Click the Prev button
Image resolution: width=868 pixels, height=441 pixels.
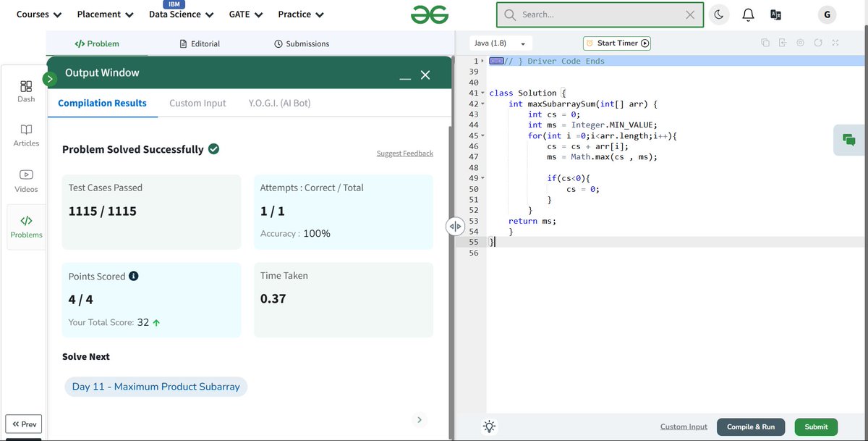point(24,424)
